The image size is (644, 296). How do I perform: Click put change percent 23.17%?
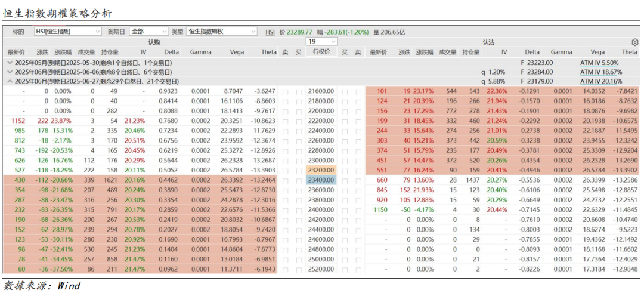click(423, 91)
